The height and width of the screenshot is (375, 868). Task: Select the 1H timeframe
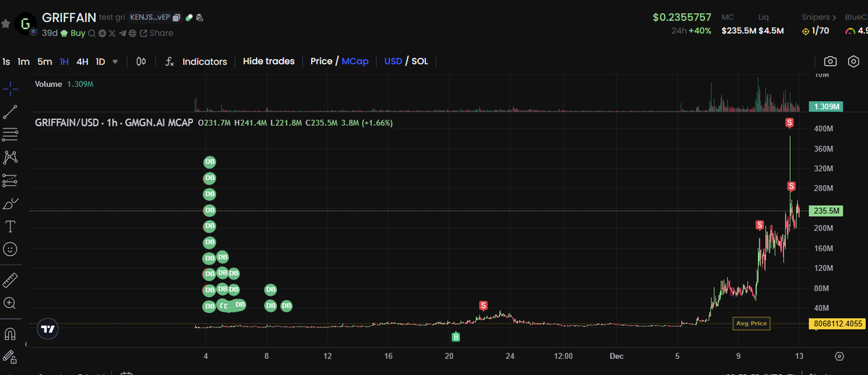tap(64, 61)
